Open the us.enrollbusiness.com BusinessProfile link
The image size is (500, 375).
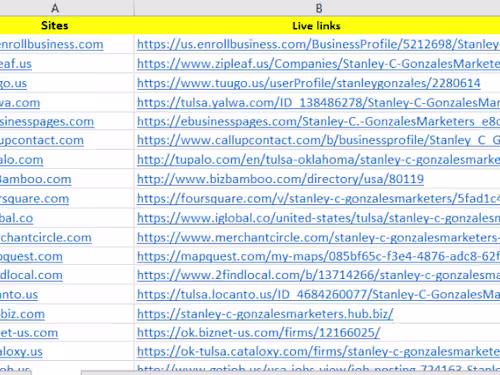tap(318, 44)
